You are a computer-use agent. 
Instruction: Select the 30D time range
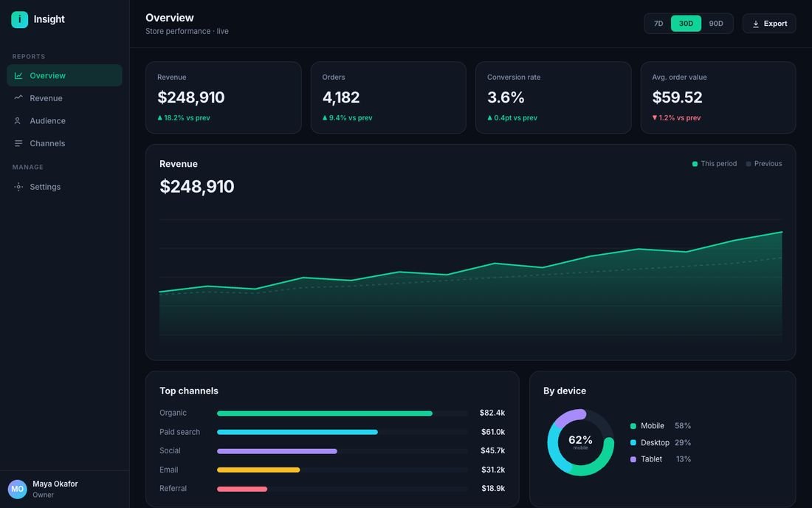tap(686, 24)
